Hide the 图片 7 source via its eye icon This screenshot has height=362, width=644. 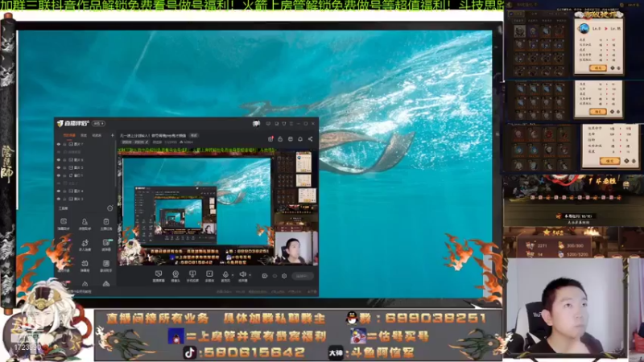click(x=58, y=144)
